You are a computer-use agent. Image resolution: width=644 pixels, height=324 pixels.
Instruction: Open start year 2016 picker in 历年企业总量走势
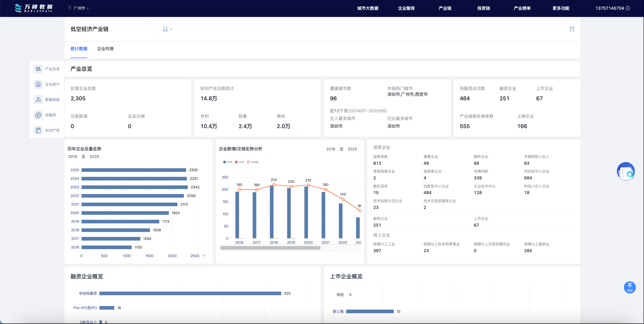(72, 157)
